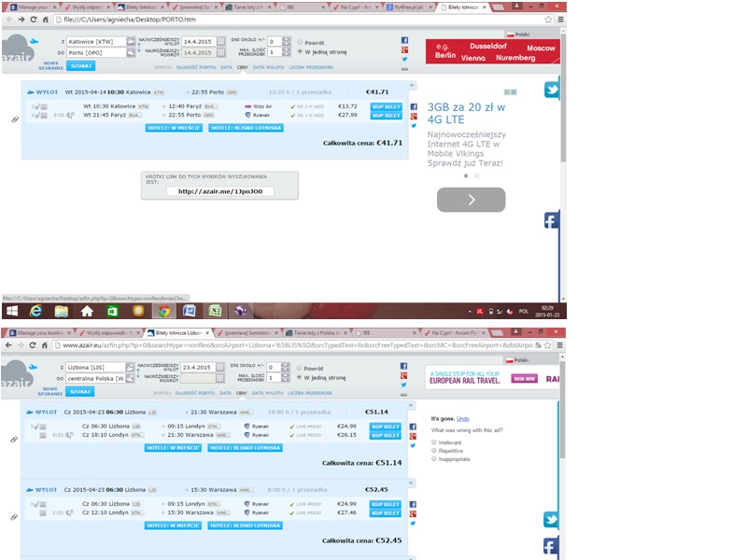Sort Katowice results by Data wylotu
This screenshot has height=560, width=747.
click(268, 67)
